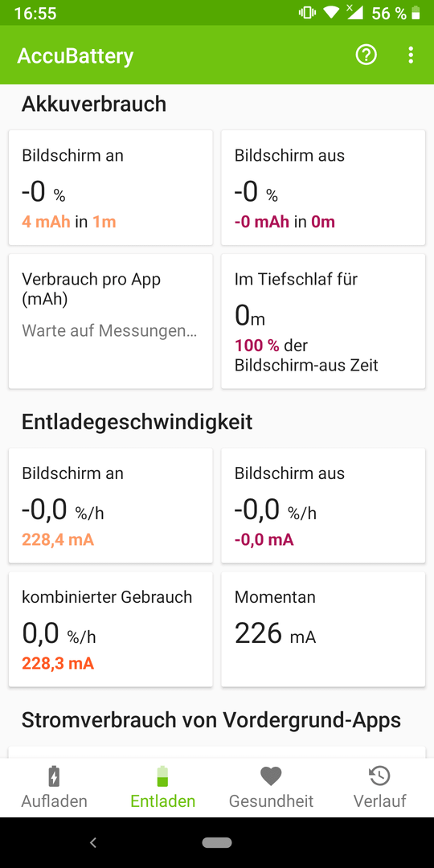This screenshot has height=868, width=434.
Task: Tap the history clock Verlauf icon
Action: point(379,776)
